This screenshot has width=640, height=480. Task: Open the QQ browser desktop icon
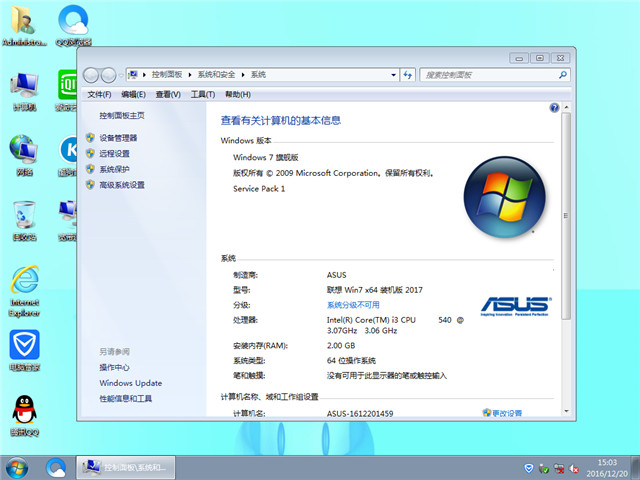(73, 25)
